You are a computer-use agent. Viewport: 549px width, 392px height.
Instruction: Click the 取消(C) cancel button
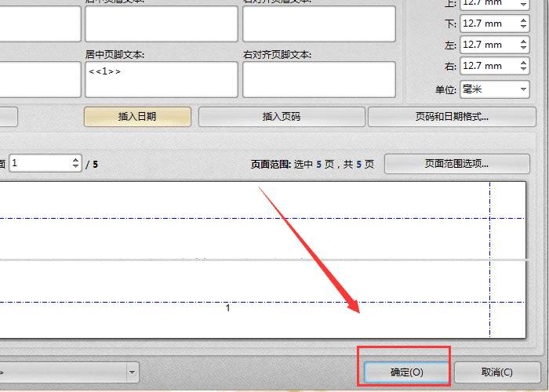click(497, 372)
